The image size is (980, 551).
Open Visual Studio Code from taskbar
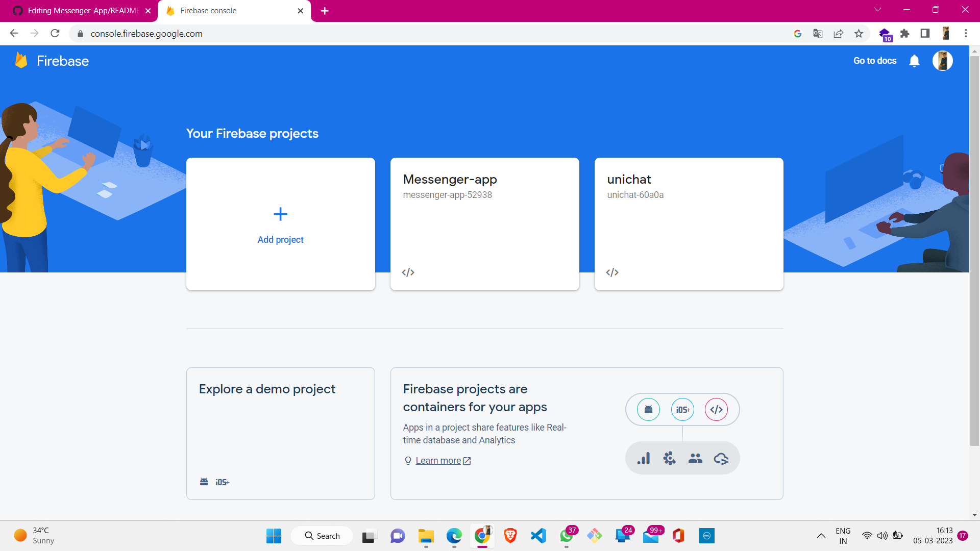538,536
